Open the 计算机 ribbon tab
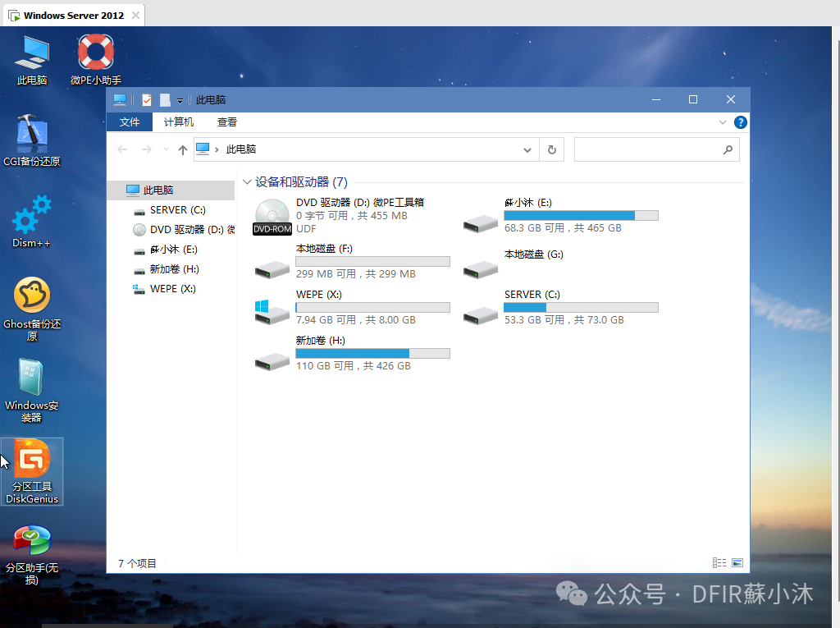Image resolution: width=840 pixels, height=628 pixels. point(179,122)
